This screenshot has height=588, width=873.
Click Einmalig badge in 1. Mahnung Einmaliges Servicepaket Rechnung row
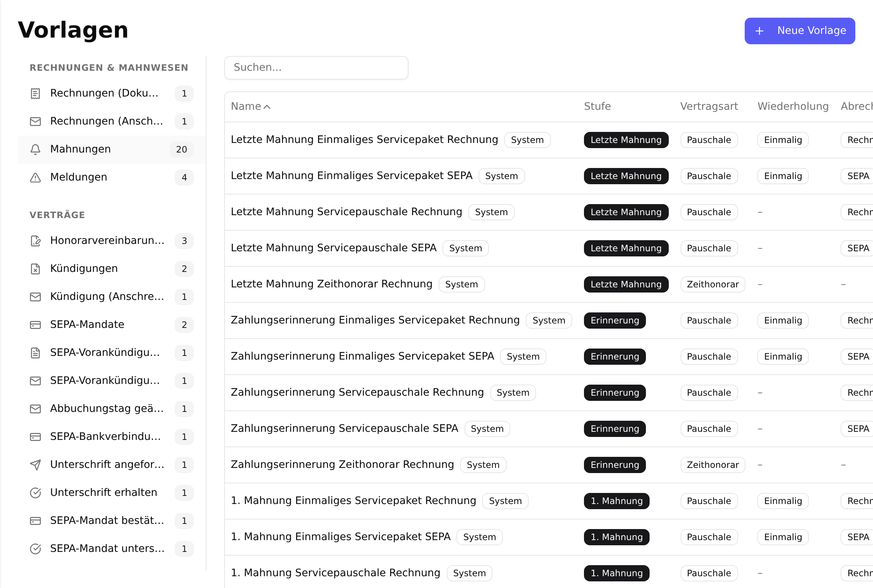pos(783,501)
